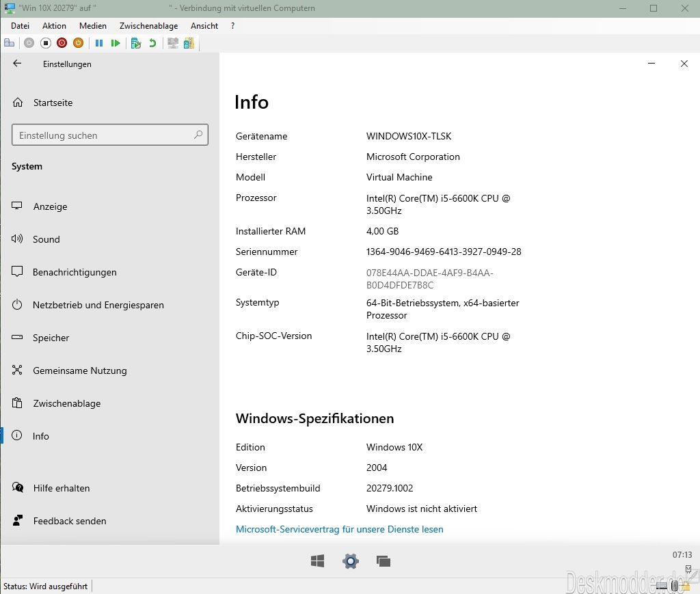Screen dimensions: 700x594
Task: Revert the VM using the green arrow
Action: coord(152,43)
